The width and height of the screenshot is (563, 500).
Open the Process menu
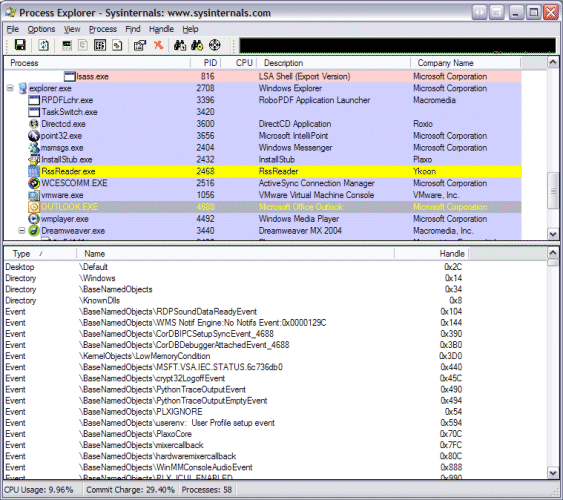103,29
